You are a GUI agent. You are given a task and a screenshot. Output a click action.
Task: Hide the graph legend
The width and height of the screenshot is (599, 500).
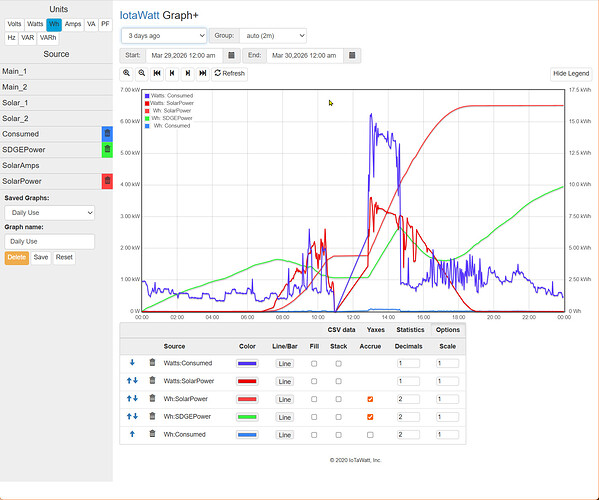(x=571, y=73)
